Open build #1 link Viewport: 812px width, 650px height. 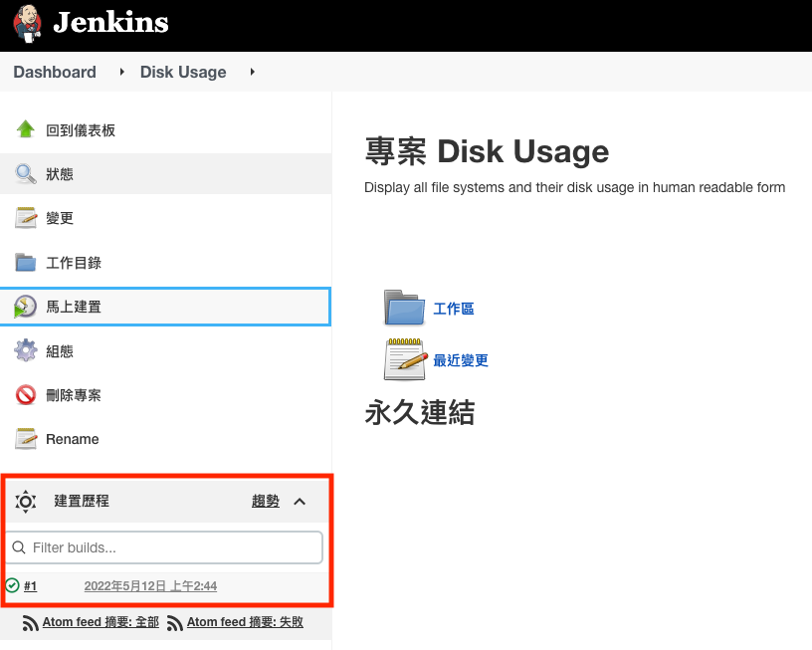[x=31, y=585]
